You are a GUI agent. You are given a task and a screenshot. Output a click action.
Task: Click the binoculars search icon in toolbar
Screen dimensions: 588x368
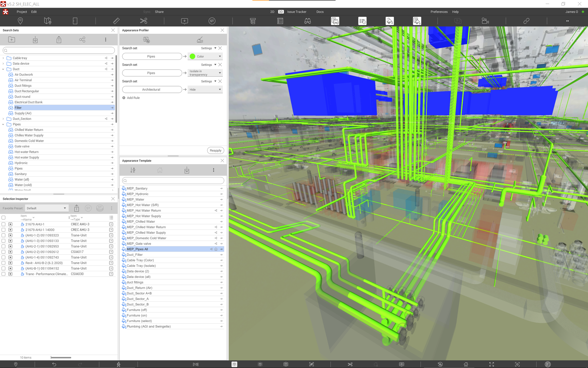pos(308,21)
